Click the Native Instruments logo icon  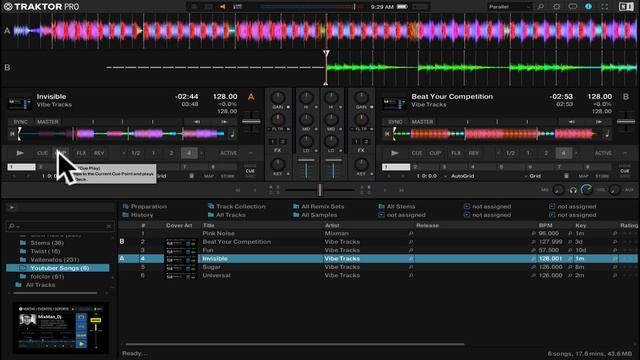626,7
